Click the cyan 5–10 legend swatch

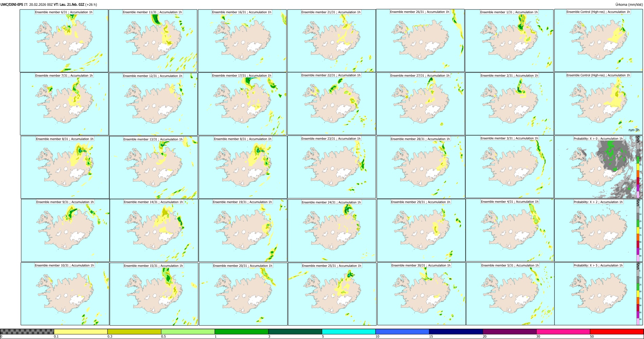tap(348, 332)
